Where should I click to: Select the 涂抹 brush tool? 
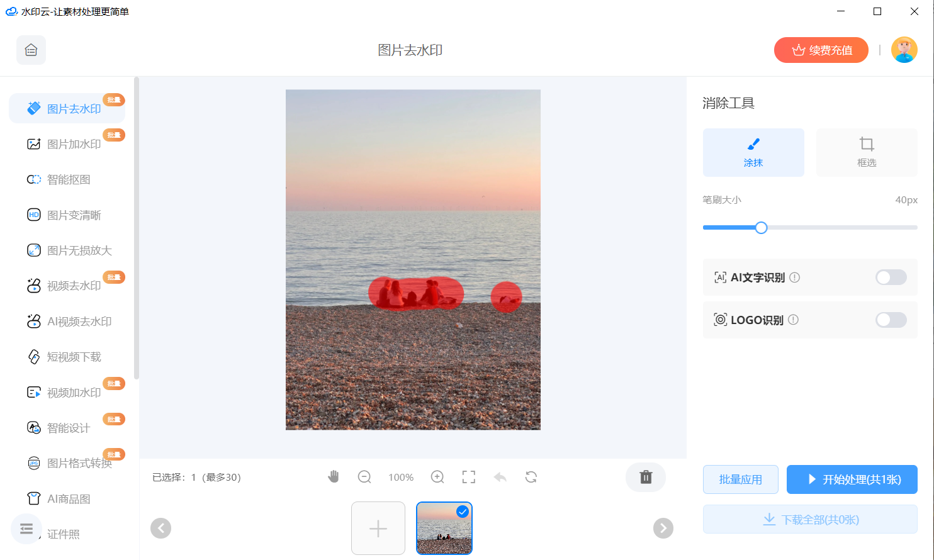pyautogui.click(x=753, y=152)
